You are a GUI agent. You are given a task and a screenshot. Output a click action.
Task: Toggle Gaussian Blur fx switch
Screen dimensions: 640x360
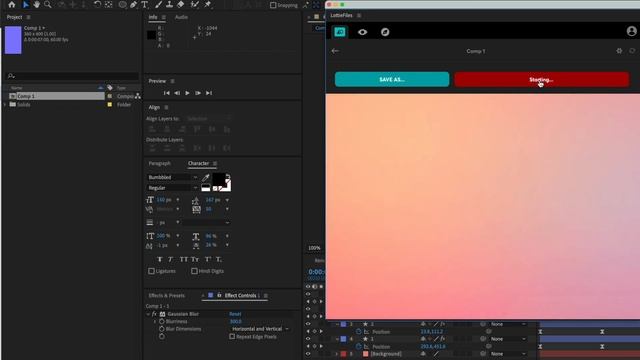[154, 314]
